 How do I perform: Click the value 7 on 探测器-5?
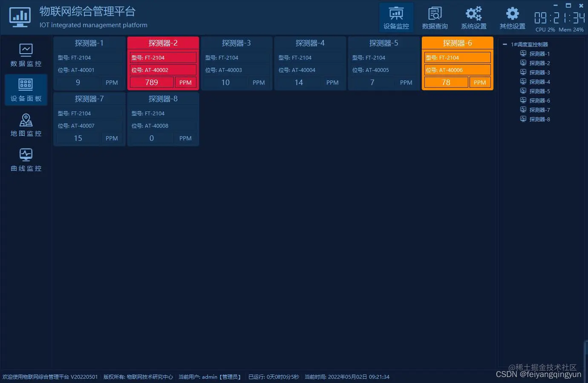click(373, 82)
